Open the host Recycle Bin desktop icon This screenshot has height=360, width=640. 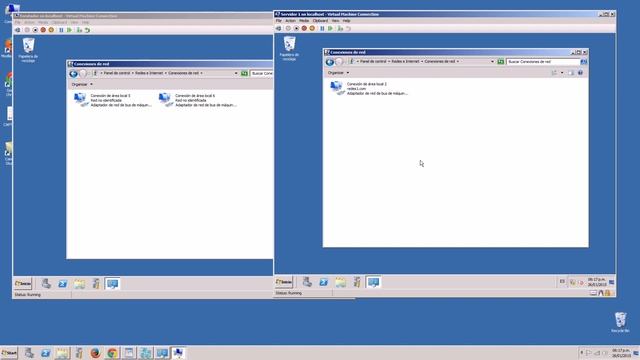point(620,322)
